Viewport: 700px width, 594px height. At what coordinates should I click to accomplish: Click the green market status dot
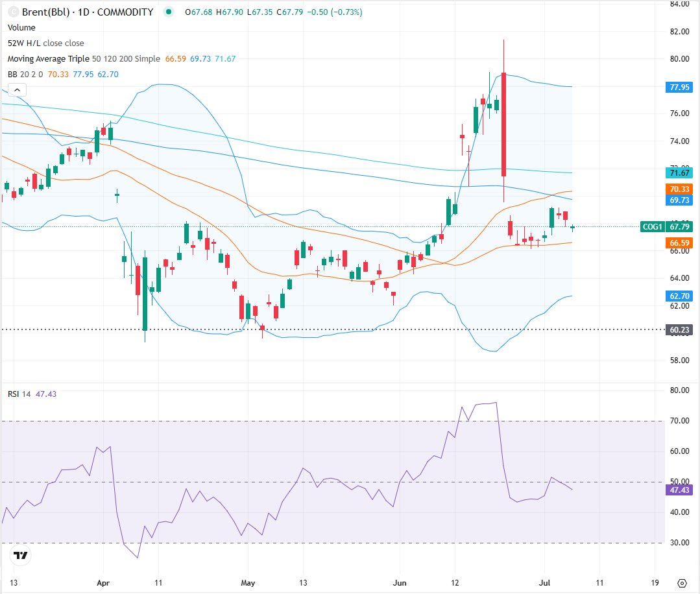169,12
